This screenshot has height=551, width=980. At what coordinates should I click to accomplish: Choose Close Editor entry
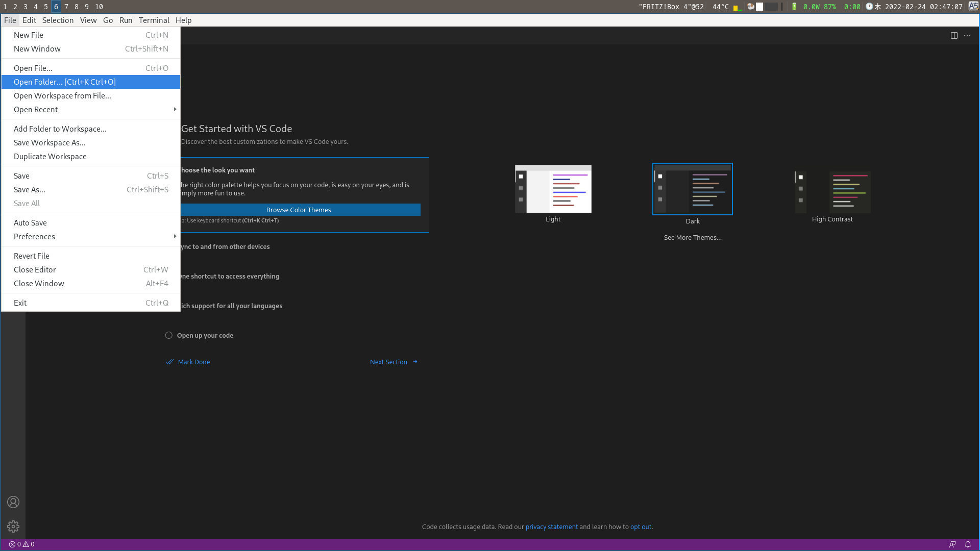click(x=91, y=269)
